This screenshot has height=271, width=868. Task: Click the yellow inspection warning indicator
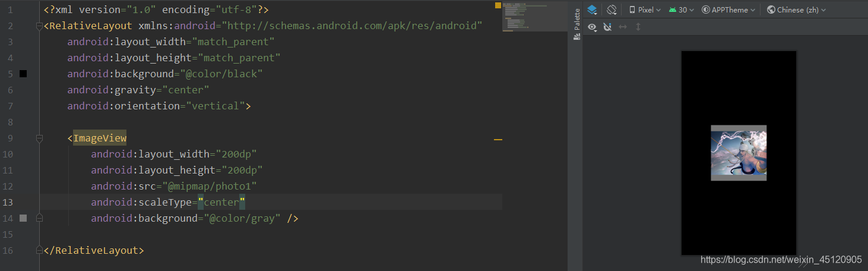[498, 5]
